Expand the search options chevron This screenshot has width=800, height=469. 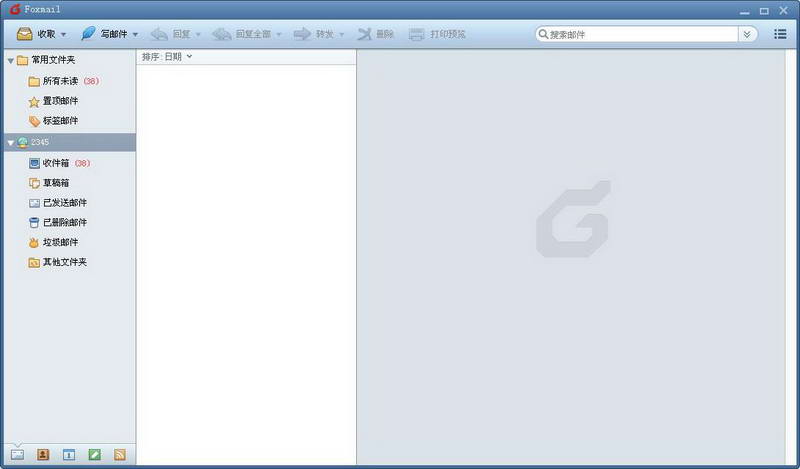pos(747,34)
